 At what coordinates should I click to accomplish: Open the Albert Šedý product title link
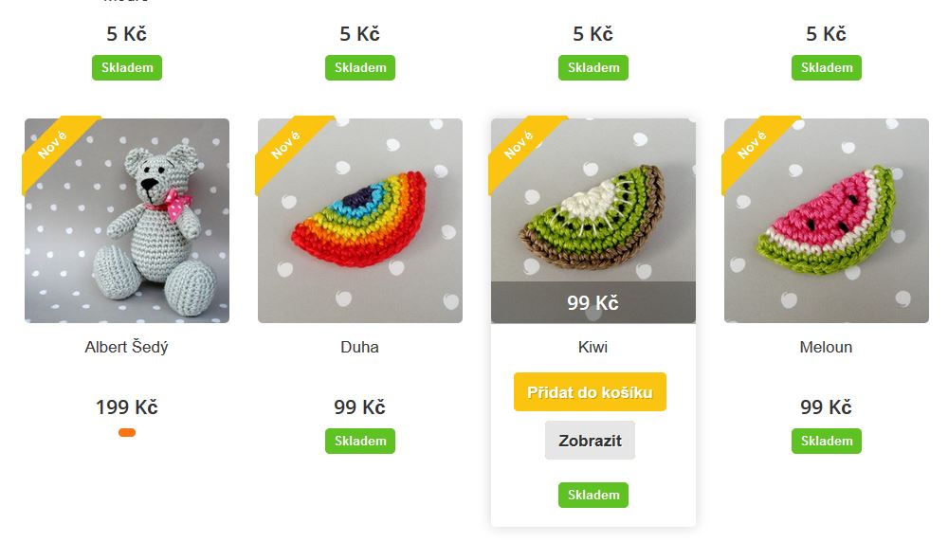click(x=126, y=348)
